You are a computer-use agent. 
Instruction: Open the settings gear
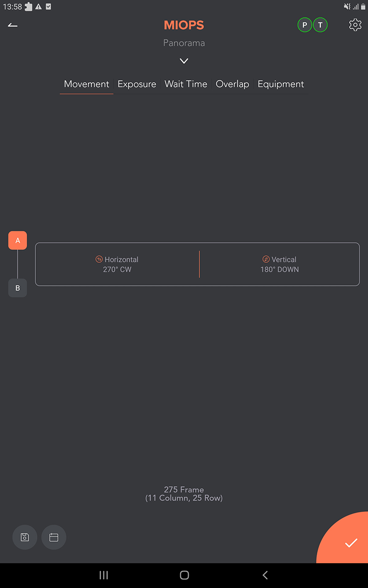point(355,25)
